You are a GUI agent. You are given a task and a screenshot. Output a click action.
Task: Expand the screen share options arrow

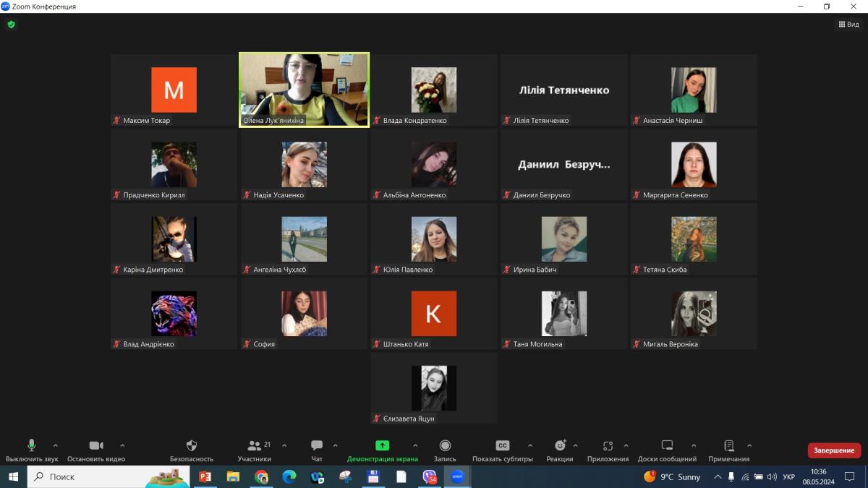(415, 445)
